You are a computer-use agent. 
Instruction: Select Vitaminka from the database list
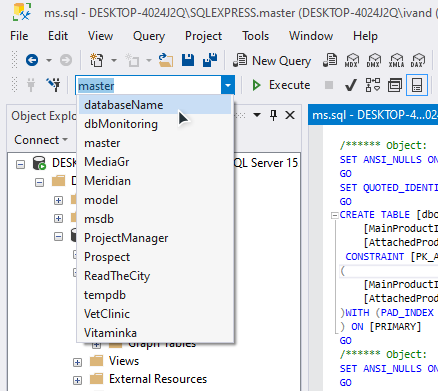tap(154, 333)
